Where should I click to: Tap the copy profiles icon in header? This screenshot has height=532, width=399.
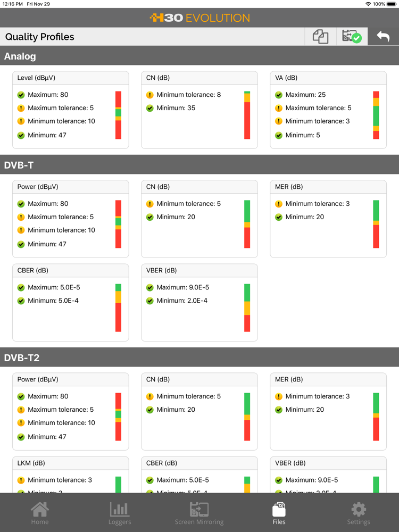320,36
